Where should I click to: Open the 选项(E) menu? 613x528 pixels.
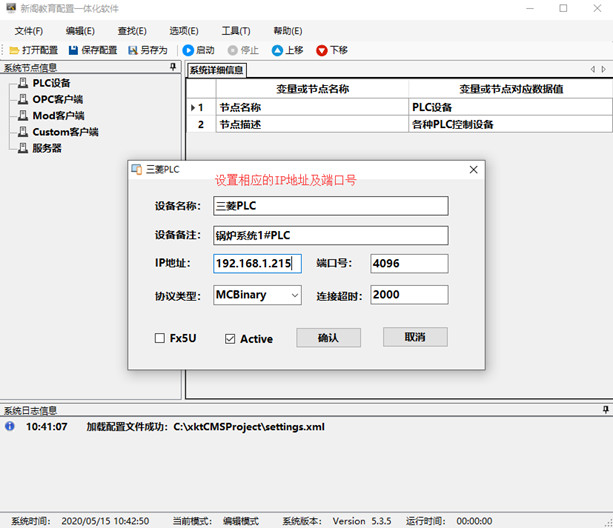(184, 31)
